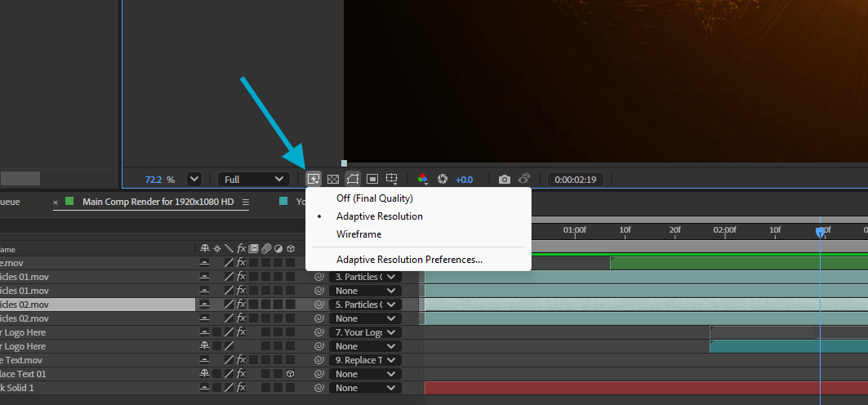Select 'Wireframe' menu option
This screenshot has height=405, width=868.
point(419,234)
